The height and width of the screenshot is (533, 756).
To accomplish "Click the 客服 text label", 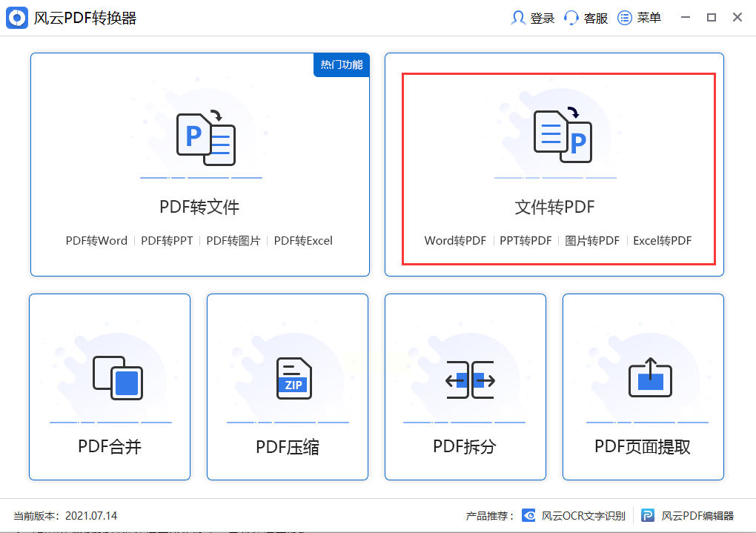I will [x=595, y=19].
